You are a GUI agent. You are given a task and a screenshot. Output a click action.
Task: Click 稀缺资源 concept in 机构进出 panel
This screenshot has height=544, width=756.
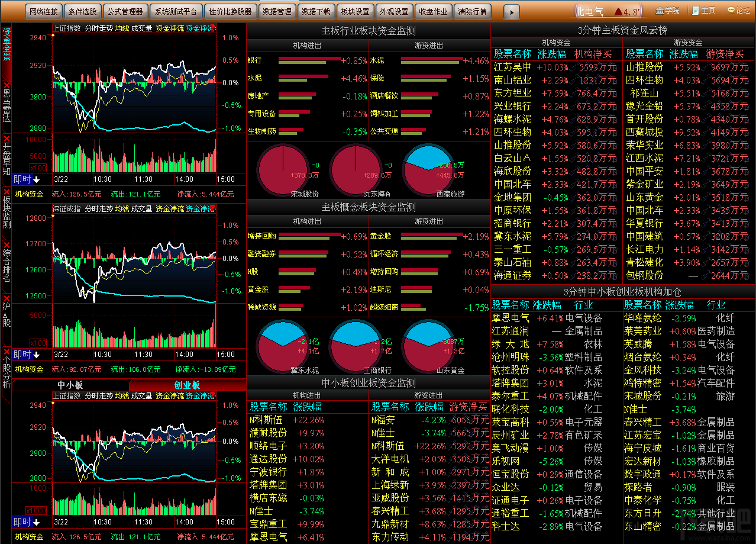(262, 307)
